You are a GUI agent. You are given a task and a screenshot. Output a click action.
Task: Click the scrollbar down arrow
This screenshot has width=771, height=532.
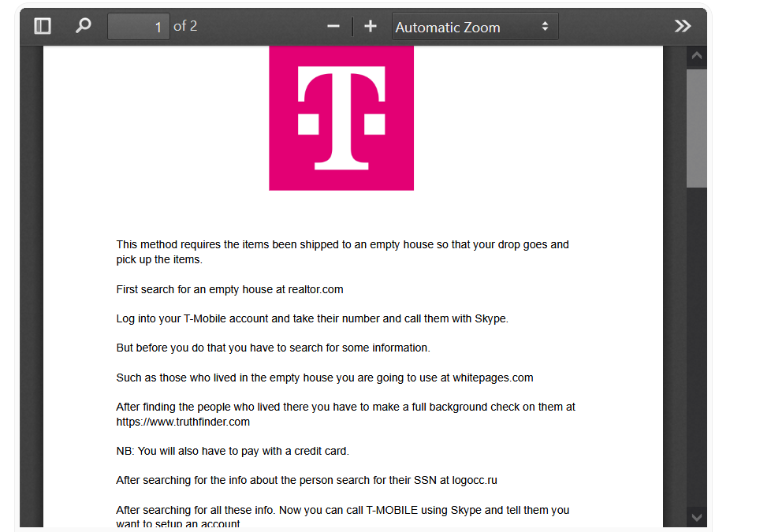(696, 517)
